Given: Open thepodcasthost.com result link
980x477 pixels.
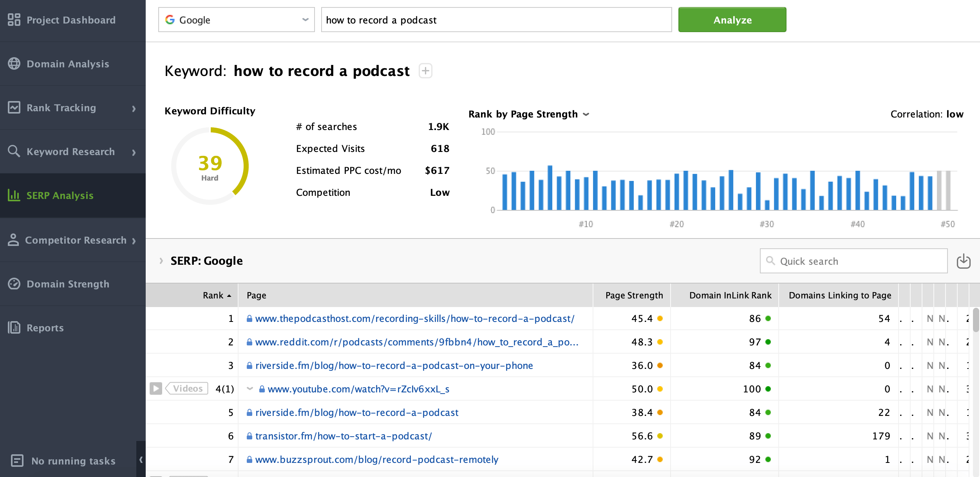Looking at the screenshot, I should [415, 318].
